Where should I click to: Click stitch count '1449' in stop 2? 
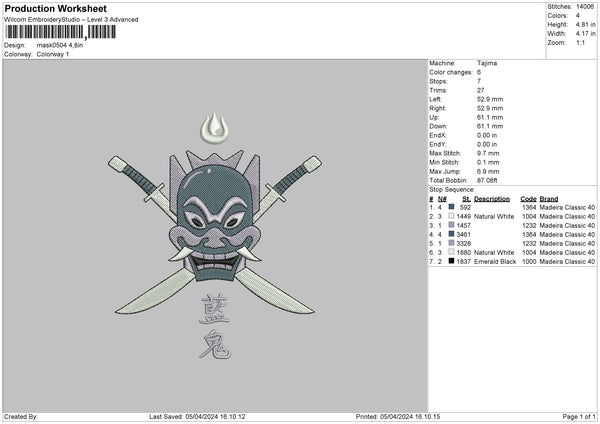[463, 217]
